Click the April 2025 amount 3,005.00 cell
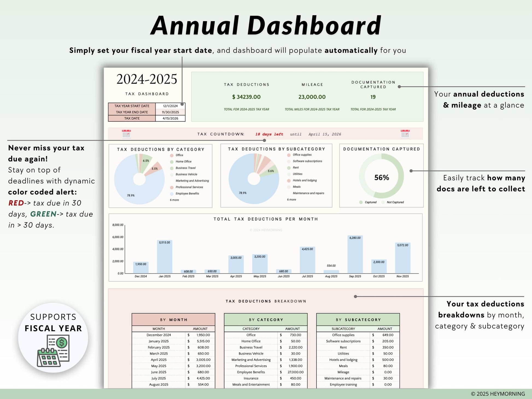 pyautogui.click(x=201, y=360)
